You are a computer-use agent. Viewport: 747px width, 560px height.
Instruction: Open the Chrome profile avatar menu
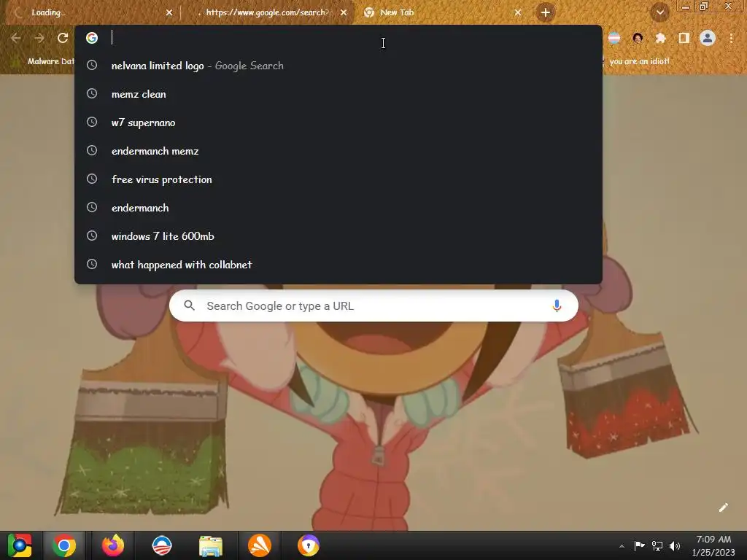click(x=708, y=38)
